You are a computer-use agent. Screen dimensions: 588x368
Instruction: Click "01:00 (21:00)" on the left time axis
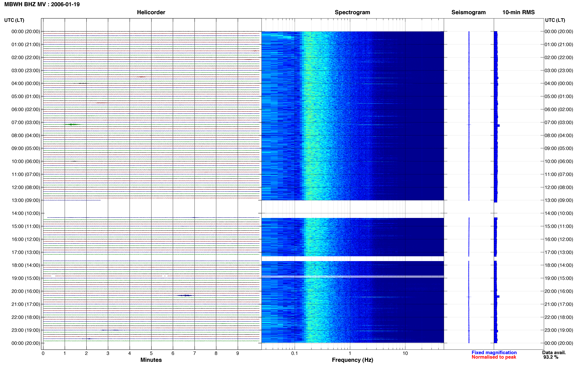point(26,45)
